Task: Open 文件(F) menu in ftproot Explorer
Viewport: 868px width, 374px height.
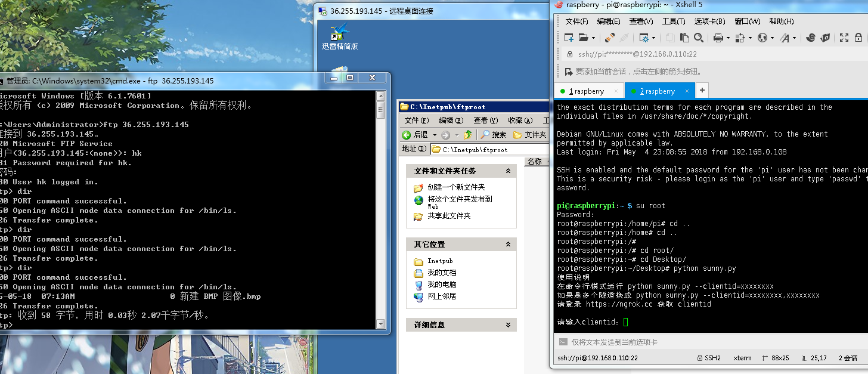Action: 417,120
